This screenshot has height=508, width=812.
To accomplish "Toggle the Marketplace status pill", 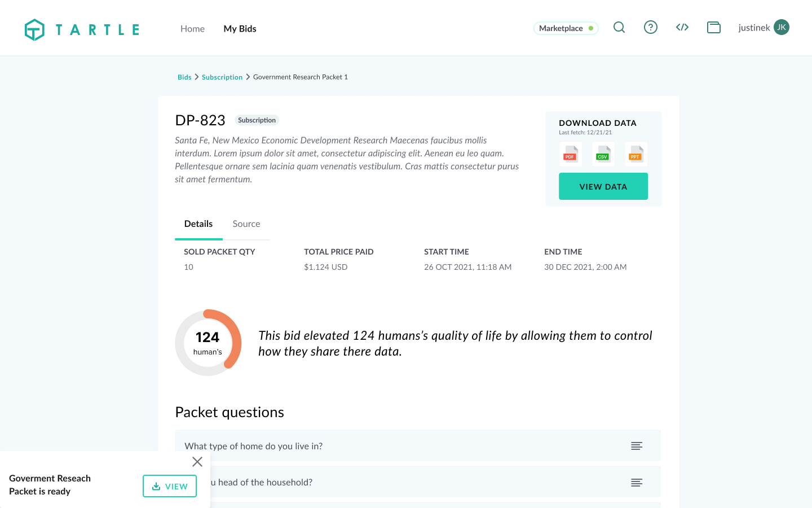I will tap(566, 28).
